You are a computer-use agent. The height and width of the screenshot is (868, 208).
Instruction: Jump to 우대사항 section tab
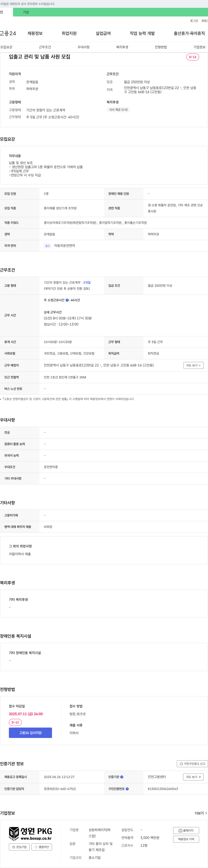pos(84,47)
